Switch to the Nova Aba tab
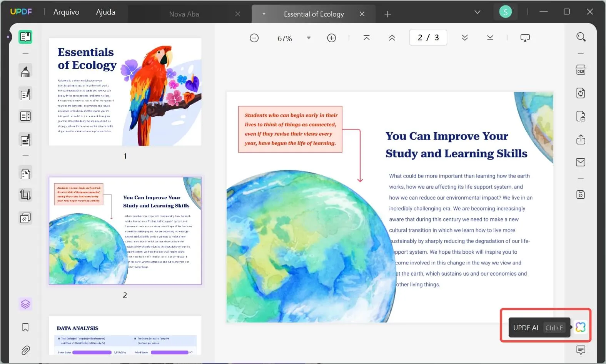The width and height of the screenshot is (606, 364). pyautogui.click(x=184, y=14)
